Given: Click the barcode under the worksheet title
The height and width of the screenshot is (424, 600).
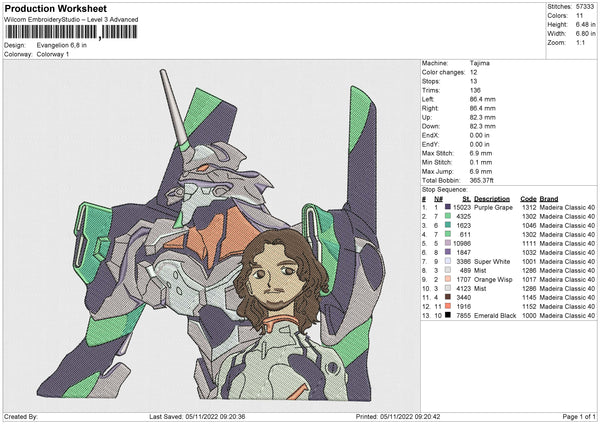Looking at the screenshot, I should [72, 32].
